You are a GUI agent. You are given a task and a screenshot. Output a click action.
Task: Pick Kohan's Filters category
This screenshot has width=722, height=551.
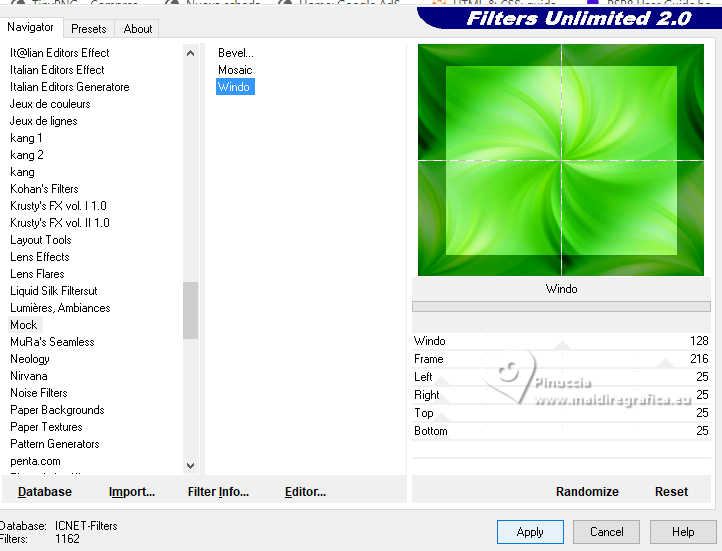click(44, 189)
